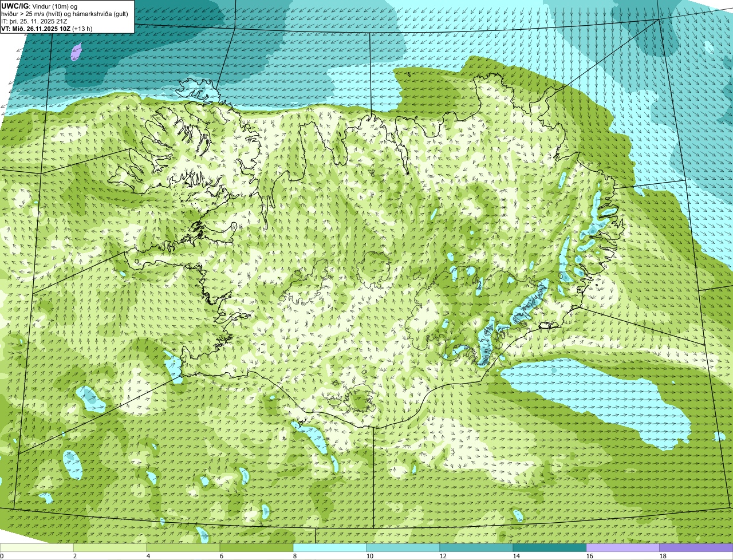Click the small purple strong-wind patch on the map
The image size is (733, 560).
point(76,52)
